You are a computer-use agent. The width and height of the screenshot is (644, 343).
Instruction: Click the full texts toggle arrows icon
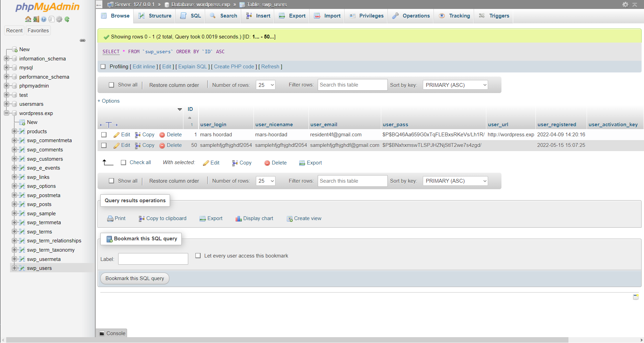click(109, 125)
